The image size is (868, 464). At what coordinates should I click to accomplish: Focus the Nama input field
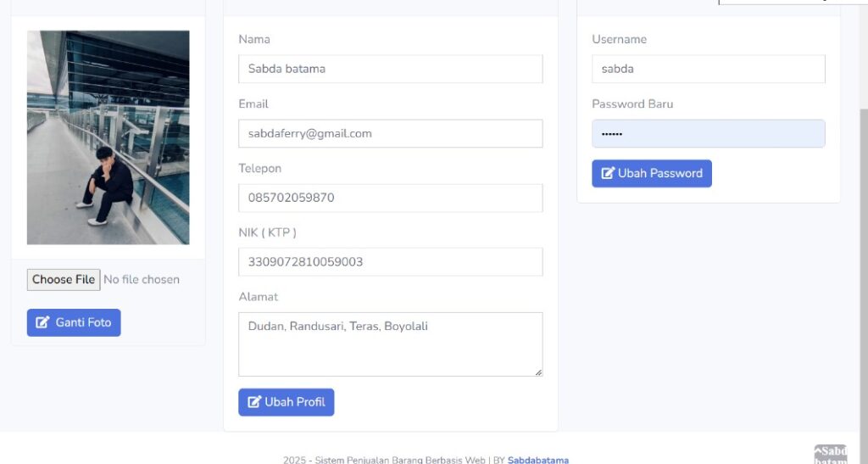click(x=390, y=69)
